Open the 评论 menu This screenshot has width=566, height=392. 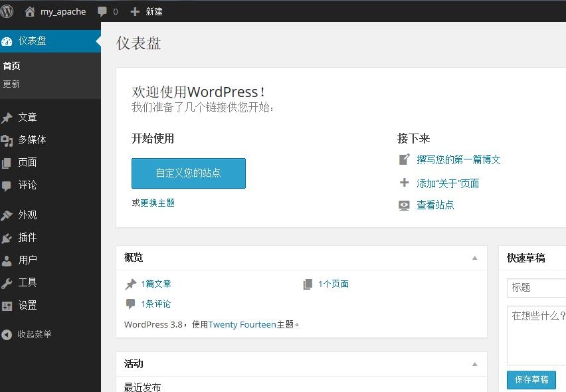coord(27,185)
